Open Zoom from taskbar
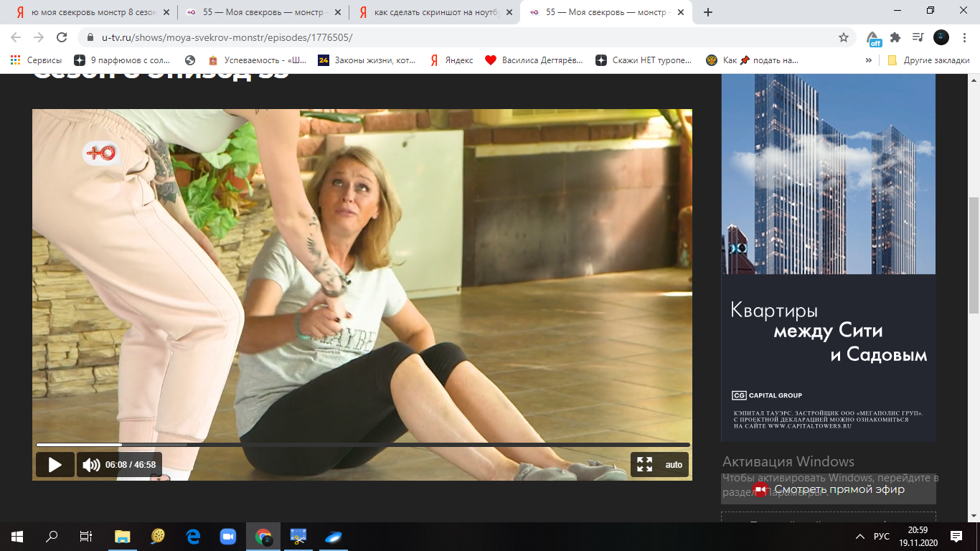This screenshot has height=551, width=980. coord(228,536)
